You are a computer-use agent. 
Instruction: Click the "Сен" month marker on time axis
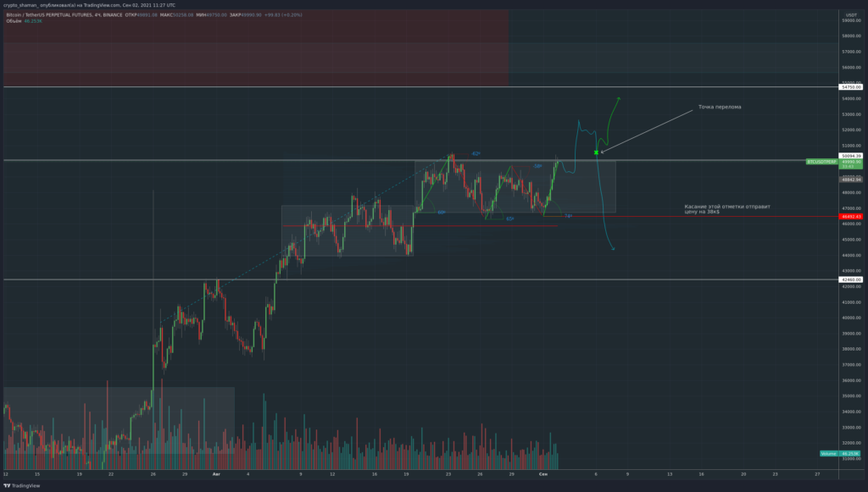(x=543, y=475)
